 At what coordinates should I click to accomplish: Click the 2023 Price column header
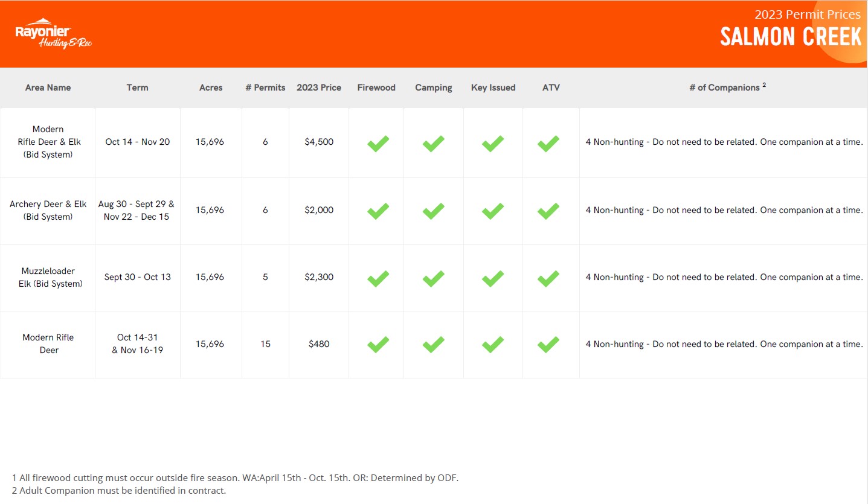(x=319, y=88)
